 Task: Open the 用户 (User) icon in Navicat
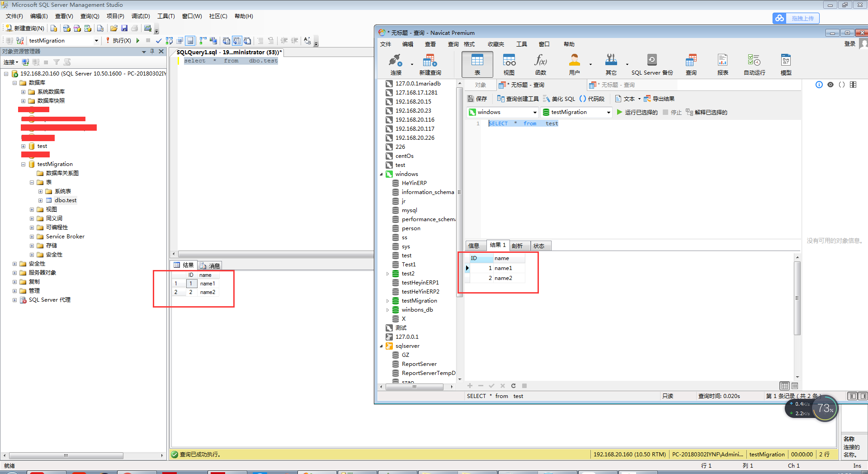coord(574,64)
